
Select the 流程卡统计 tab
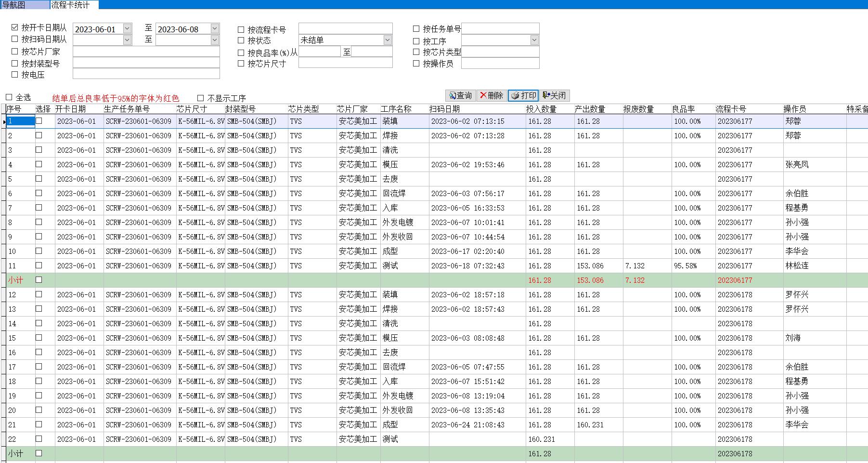(x=70, y=5)
